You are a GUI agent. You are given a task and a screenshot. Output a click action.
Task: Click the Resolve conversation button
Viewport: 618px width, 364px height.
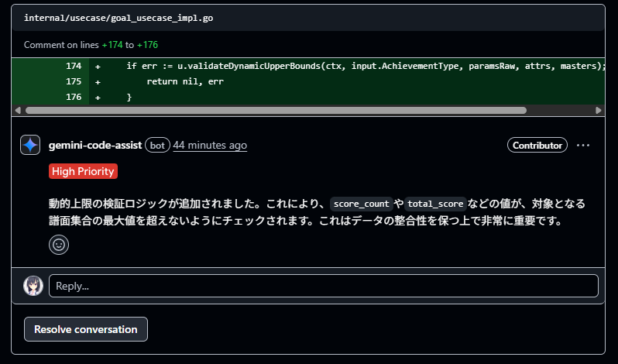click(x=86, y=329)
